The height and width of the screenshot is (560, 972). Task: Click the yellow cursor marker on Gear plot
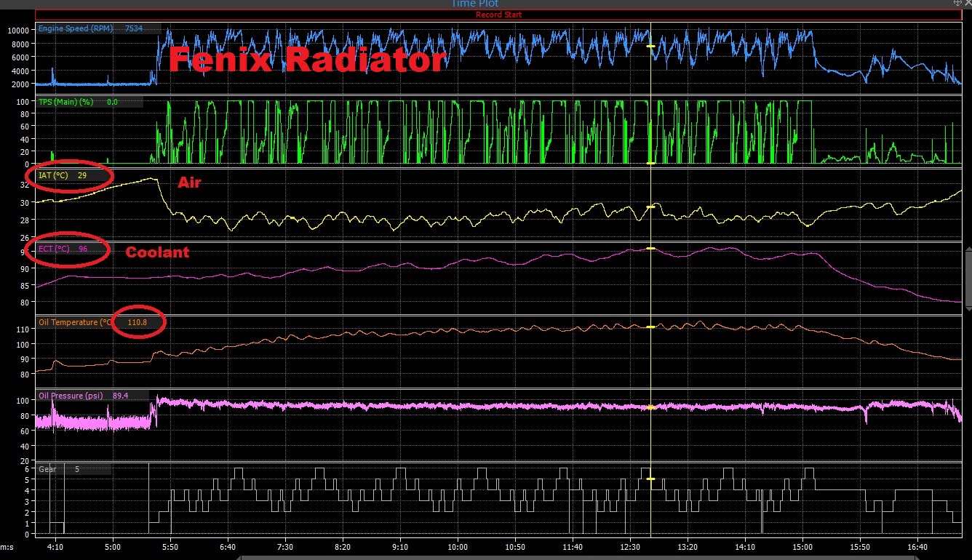tap(650, 479)
